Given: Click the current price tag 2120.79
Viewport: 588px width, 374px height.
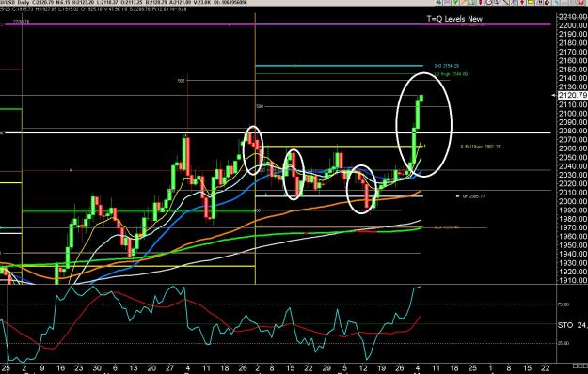Looking at the screenshot, I should click(x=572, y=96).
